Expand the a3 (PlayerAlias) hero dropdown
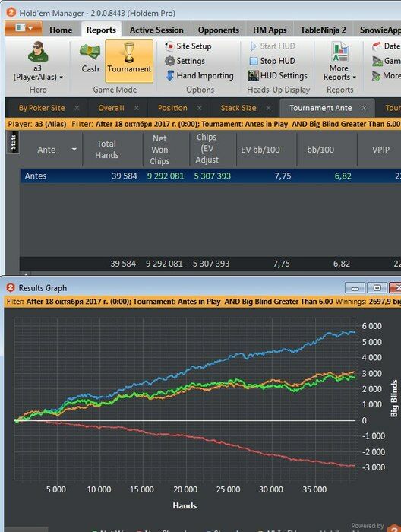Viewport: 401px width, 532px height. 61,78
